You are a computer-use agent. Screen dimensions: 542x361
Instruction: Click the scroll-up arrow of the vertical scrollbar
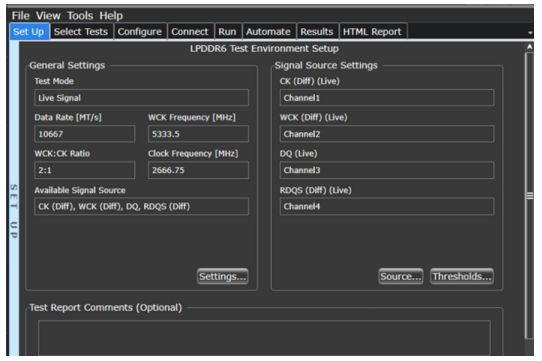pos(530,47)
